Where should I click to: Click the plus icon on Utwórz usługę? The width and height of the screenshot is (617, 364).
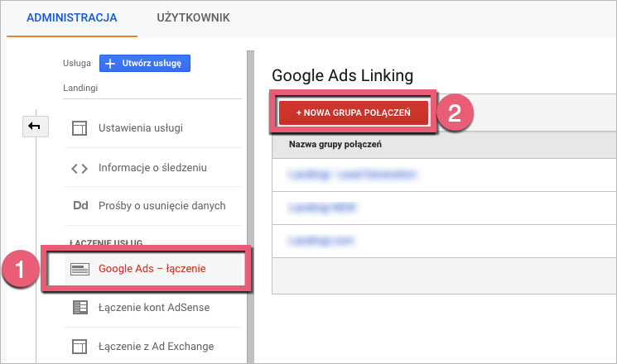coord(110,63)
